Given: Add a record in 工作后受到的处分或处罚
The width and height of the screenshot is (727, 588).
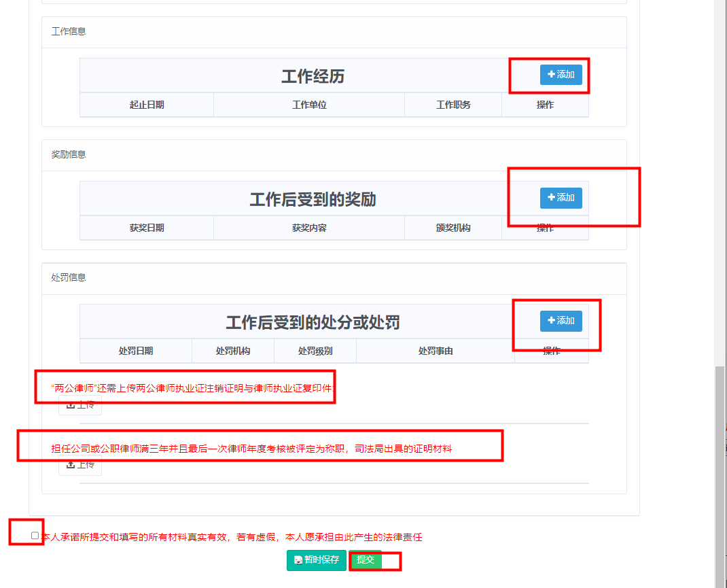Looking at the screenshot, I should pyautogui.click(x=561, y=321).
